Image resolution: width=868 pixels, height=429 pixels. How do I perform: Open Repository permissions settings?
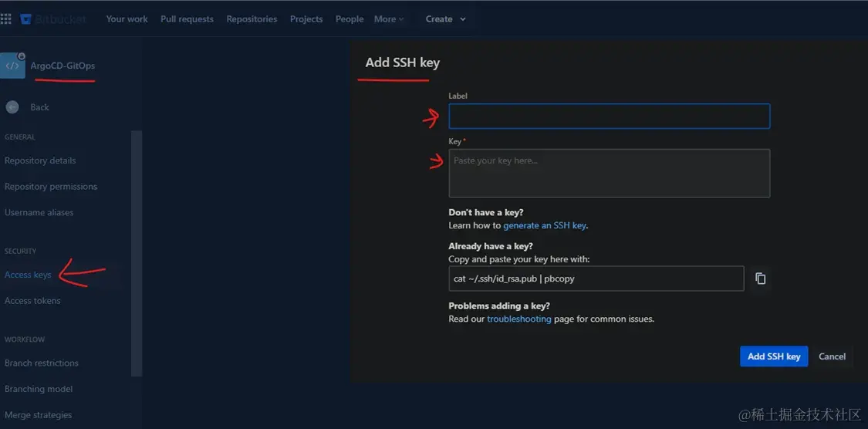tap(51, 187)
